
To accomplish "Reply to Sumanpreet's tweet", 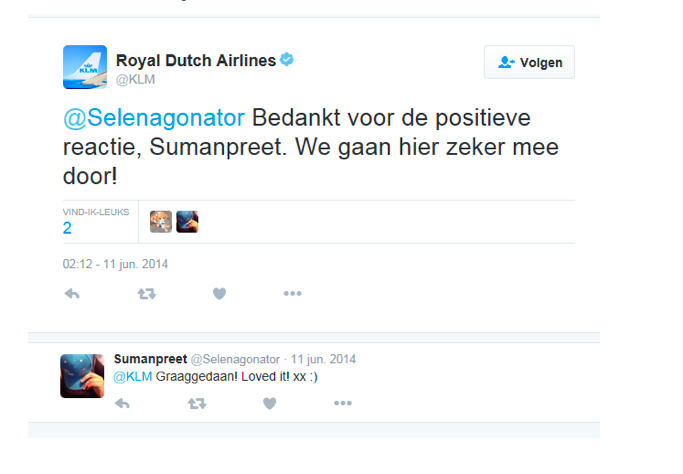I will (x=122, y=404).
